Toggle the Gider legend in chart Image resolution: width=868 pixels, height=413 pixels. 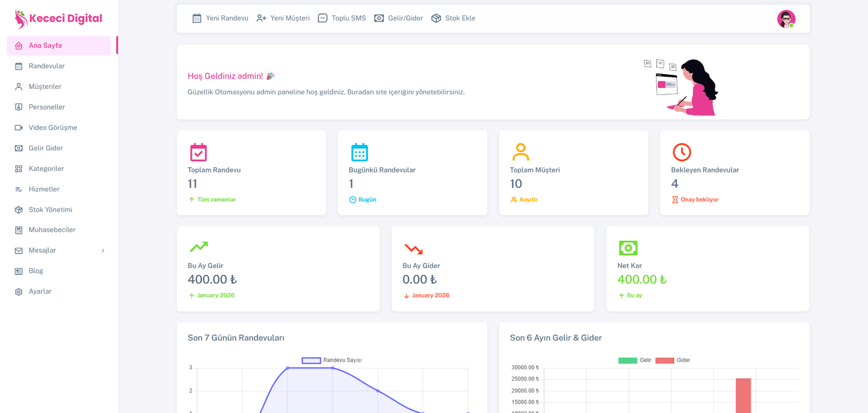point(665,360)
